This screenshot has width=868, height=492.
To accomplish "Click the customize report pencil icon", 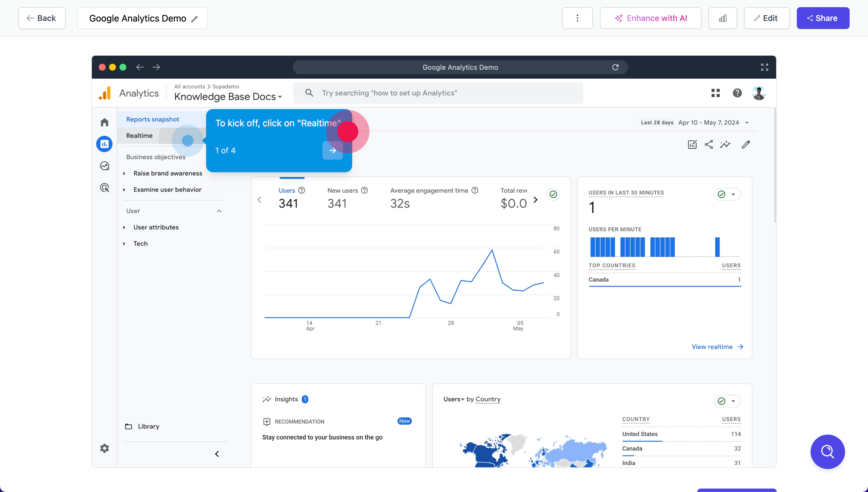I will coord(746,145).
